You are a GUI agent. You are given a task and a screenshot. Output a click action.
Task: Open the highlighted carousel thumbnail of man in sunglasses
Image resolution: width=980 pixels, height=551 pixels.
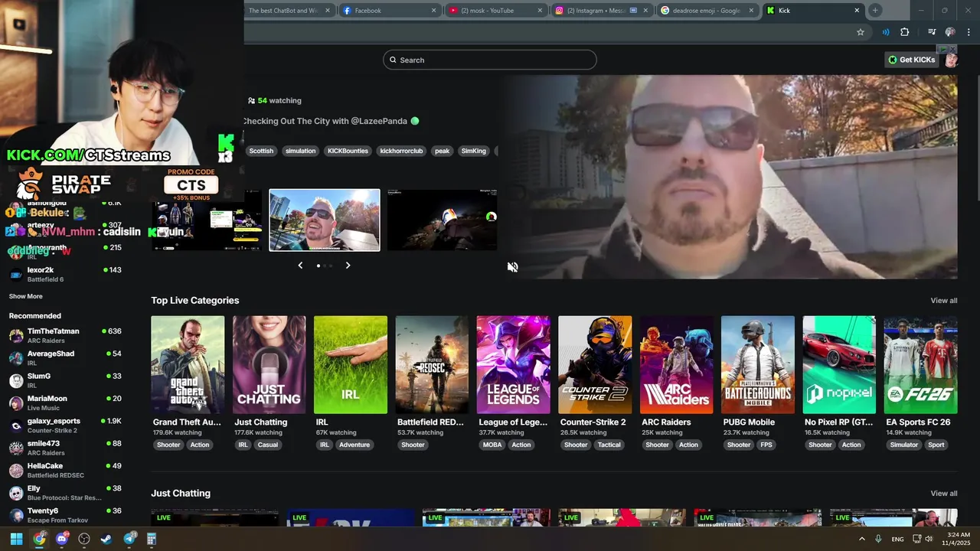pos(325,220)
